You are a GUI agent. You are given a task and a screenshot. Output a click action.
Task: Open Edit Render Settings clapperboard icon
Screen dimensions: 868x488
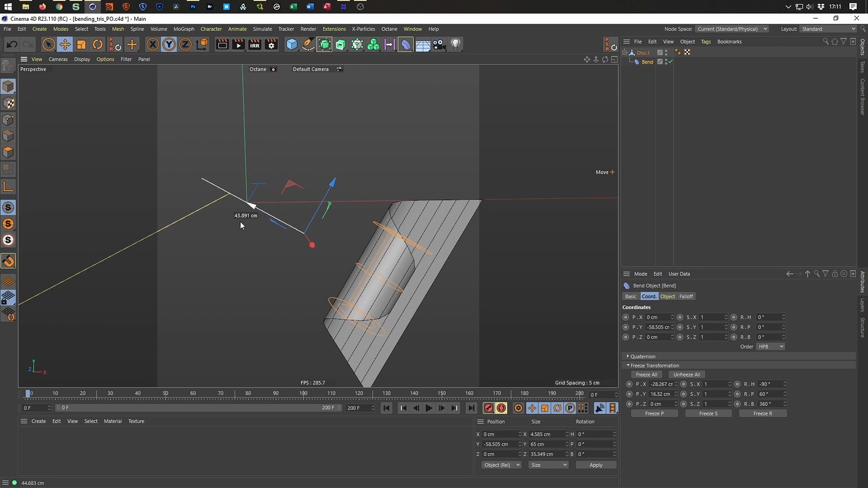pos(271,45)
